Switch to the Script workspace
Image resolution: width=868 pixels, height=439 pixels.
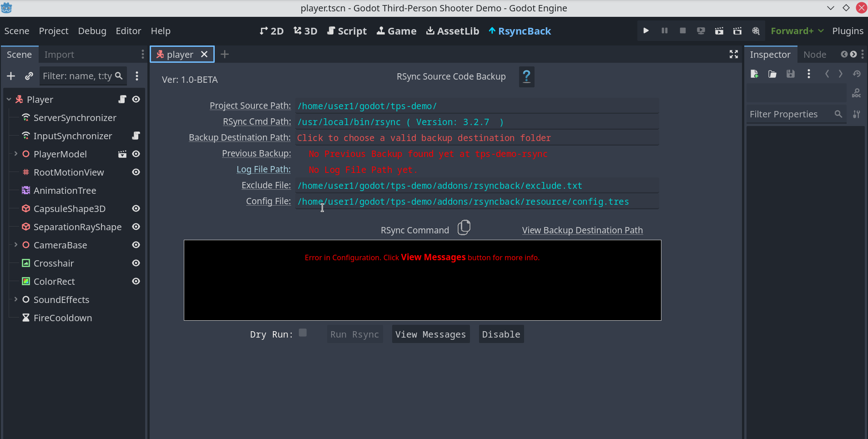coord(347,31)
